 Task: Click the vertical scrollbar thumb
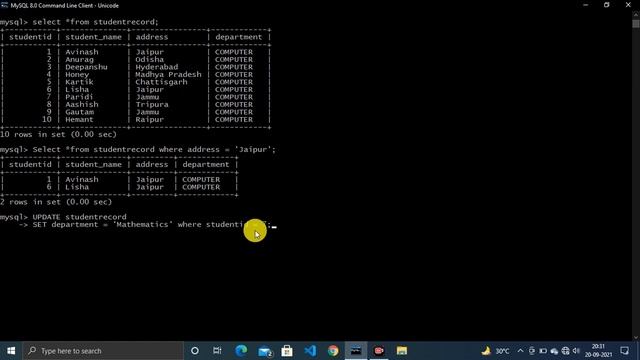click(x=636, y=23)
